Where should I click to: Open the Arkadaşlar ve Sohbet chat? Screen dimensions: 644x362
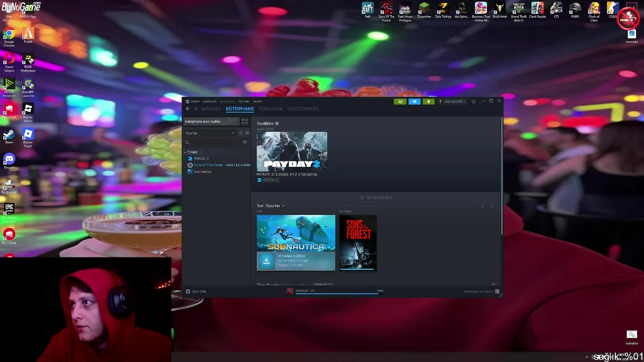481,292
